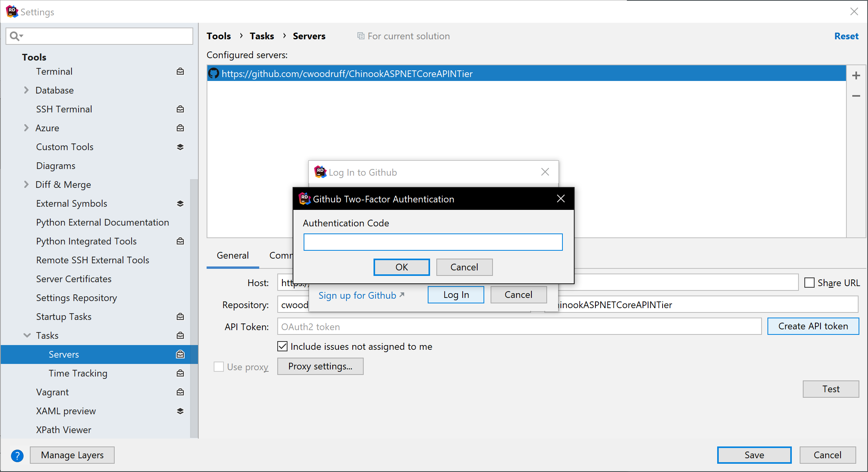Open the search options dropdown arrow
The height and width of the screenshot is (472, 868).
(22, 36)
